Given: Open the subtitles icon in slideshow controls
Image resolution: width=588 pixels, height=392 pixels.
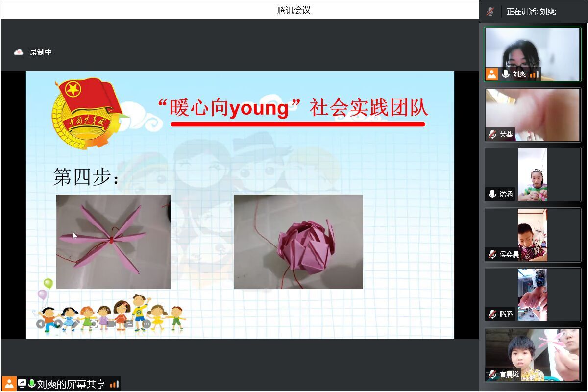Looking at the screenshot, I should coord(129,324).
